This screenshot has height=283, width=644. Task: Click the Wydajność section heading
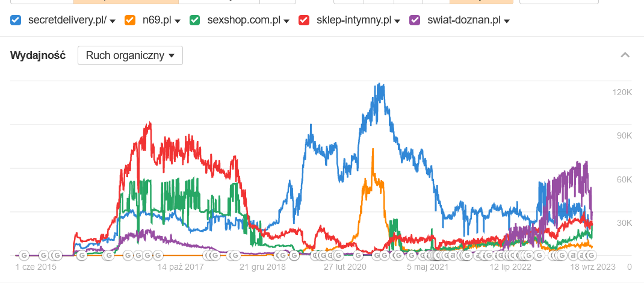[38, 55]
